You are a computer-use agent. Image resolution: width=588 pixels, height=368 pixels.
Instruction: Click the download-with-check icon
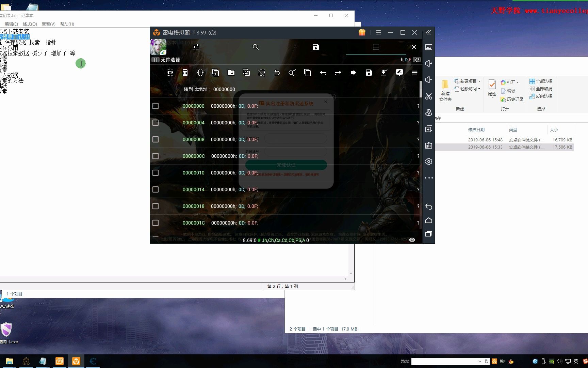pyautogui.click(x=384, y=73)
